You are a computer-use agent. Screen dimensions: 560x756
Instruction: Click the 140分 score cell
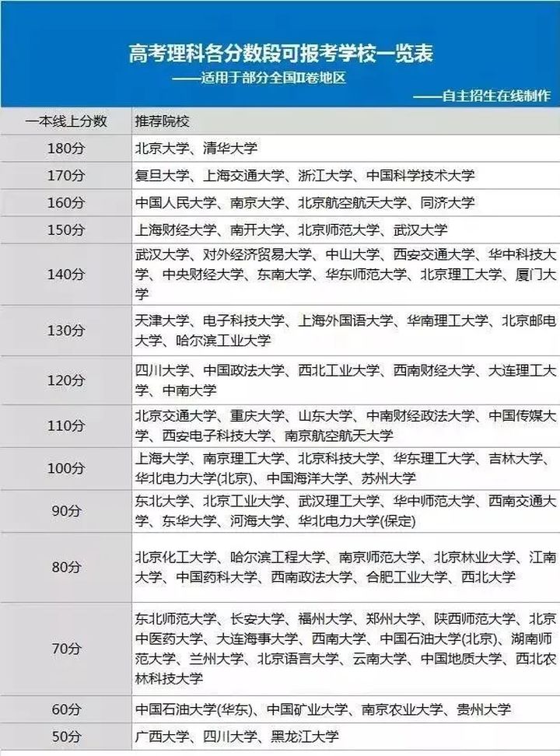pyautogui.click(x=65, y=274)
